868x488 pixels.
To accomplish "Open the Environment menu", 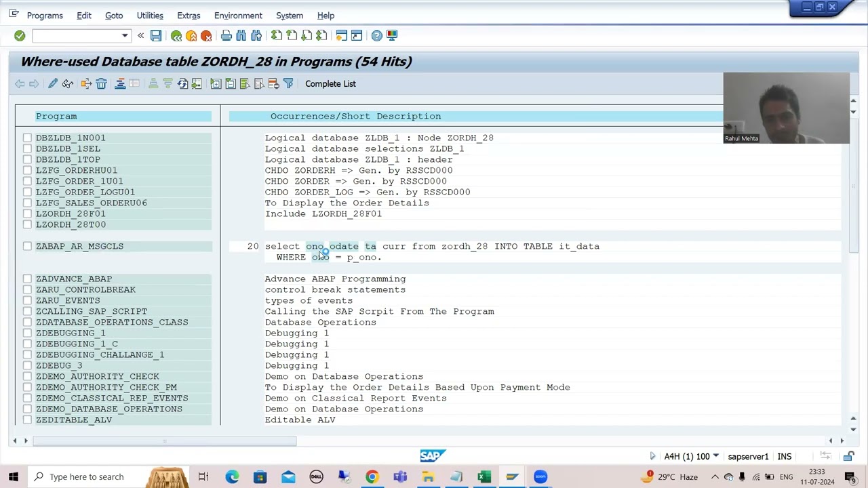I will 238,15.
